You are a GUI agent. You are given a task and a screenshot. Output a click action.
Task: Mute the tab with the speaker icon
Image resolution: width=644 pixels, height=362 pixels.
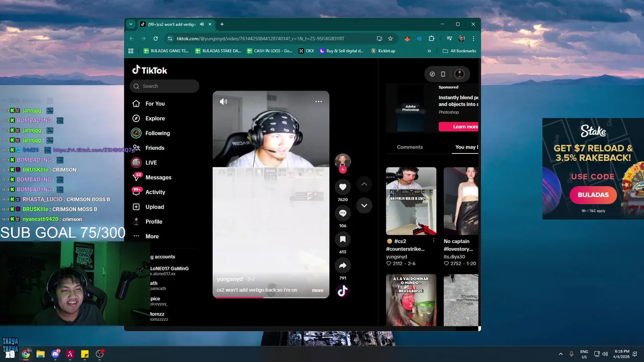pos(202,24)
